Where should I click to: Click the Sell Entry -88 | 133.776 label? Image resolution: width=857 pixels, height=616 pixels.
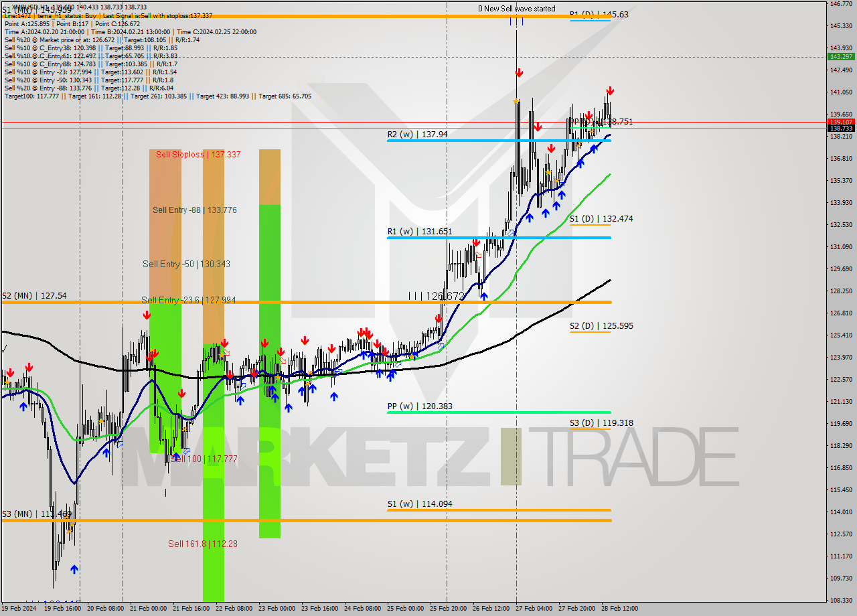click(194, 210)
